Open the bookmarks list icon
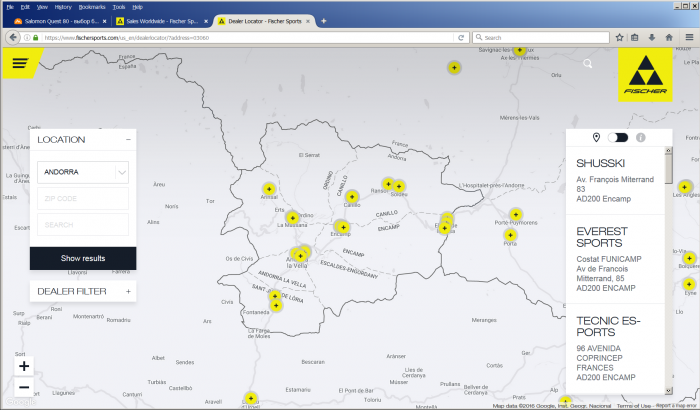The image size is (700, 410). pyautogui.click(x=634, y=38)
